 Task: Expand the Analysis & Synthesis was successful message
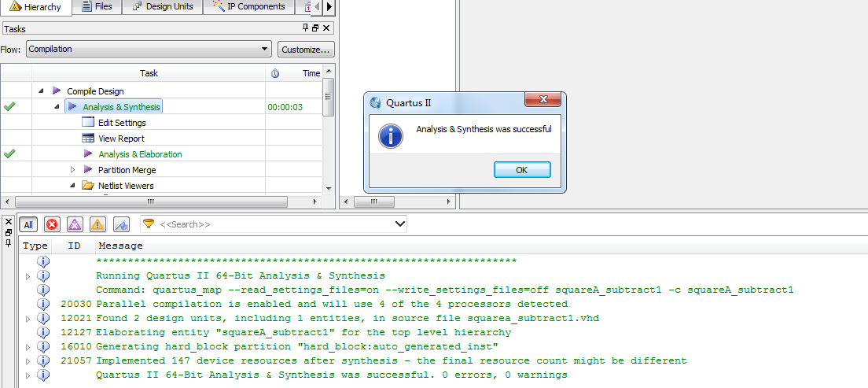pos(28,375)
